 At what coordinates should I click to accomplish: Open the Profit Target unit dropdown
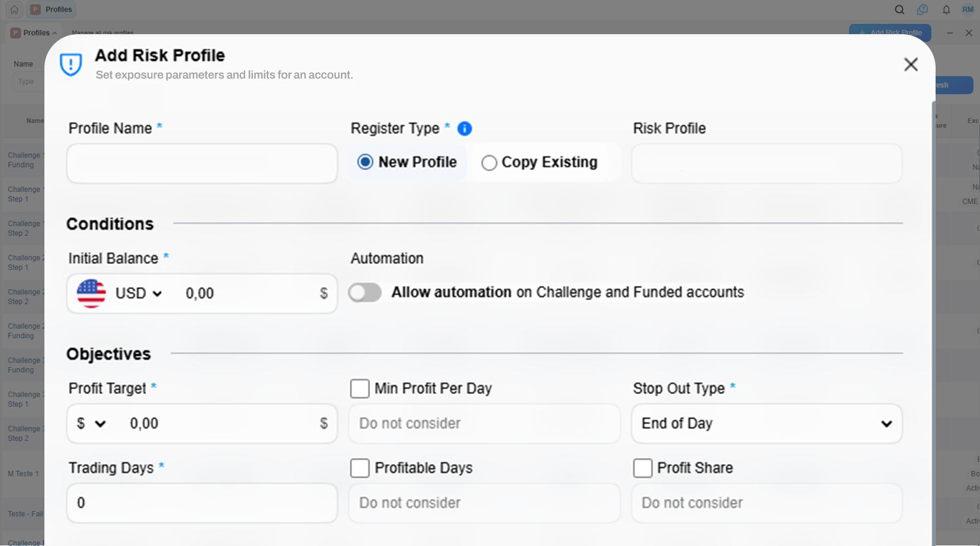coord(92,424)
